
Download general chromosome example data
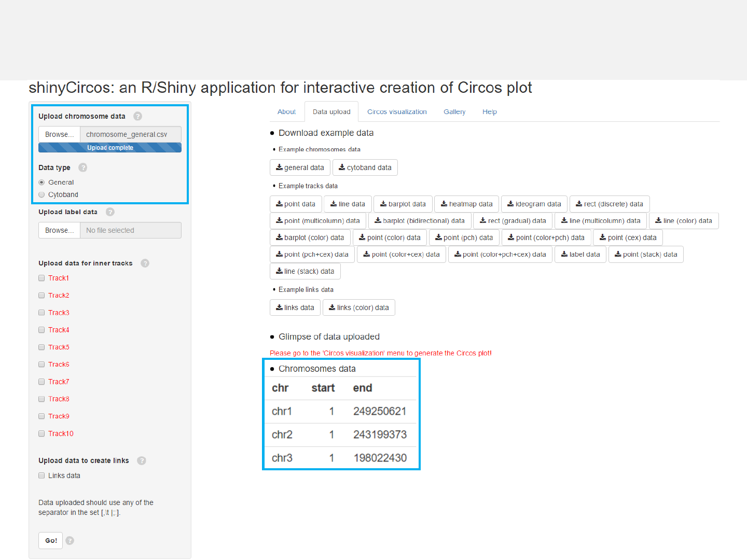(x=300, y=167)
